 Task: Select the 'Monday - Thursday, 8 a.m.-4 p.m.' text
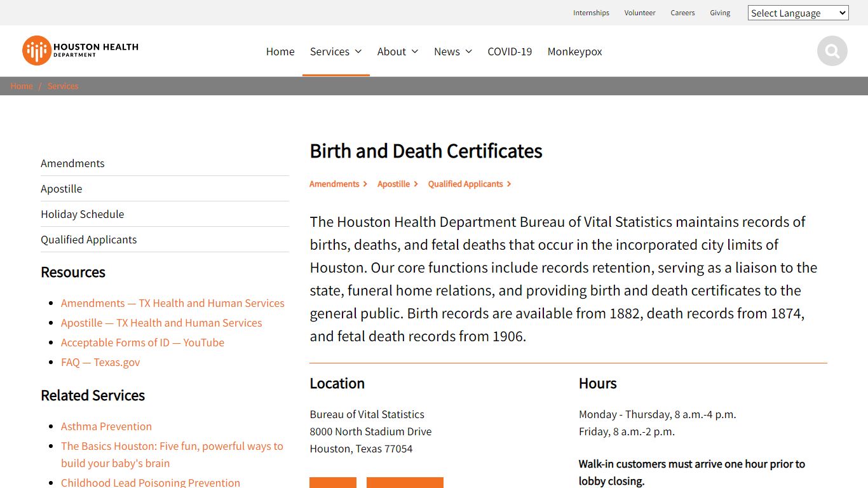point(657,414)
